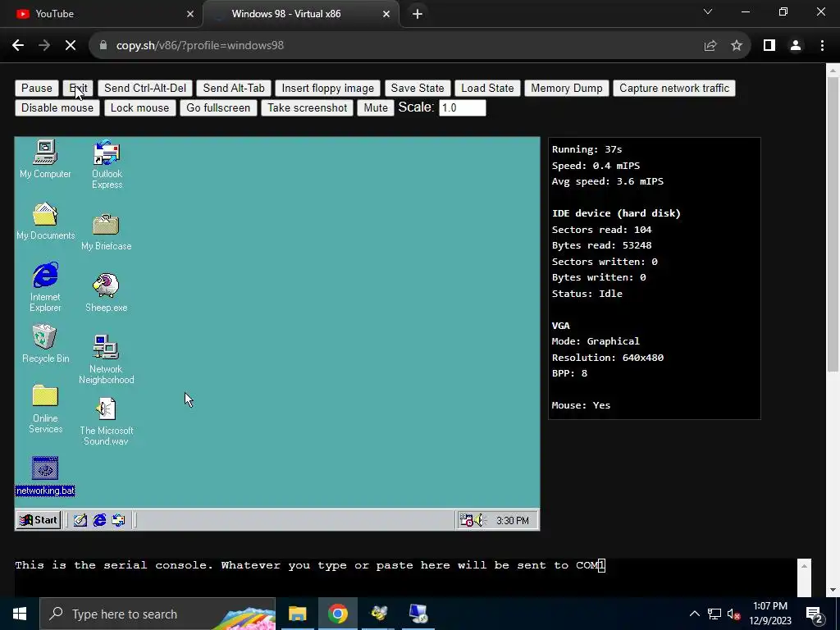This screenshot has height=630, width=840.
Task: Select The Microsoft Sound.wav icon
Action: pos(106,421)
